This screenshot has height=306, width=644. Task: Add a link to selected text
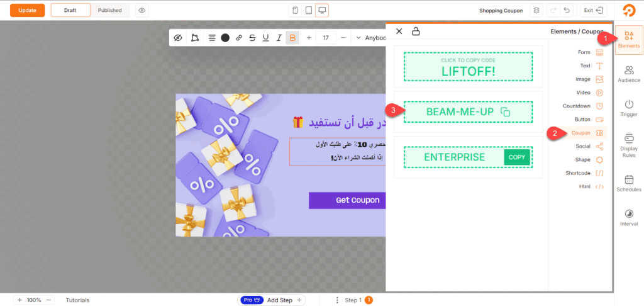tap(238, 38)
